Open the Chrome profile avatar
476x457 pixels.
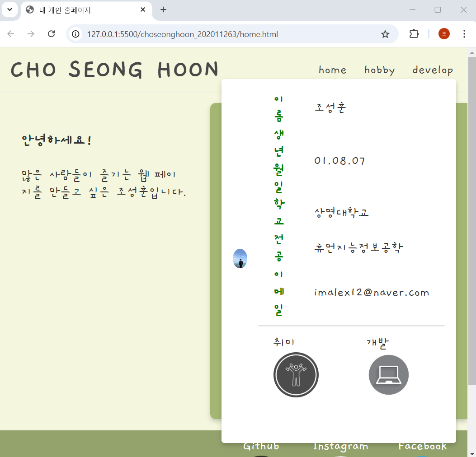tap(444, 34)
